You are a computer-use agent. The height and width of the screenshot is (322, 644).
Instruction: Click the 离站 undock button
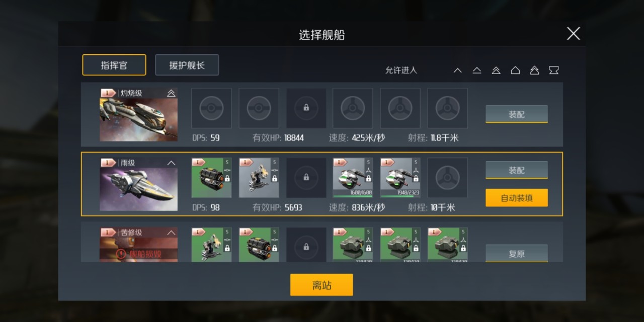(321, 285)
